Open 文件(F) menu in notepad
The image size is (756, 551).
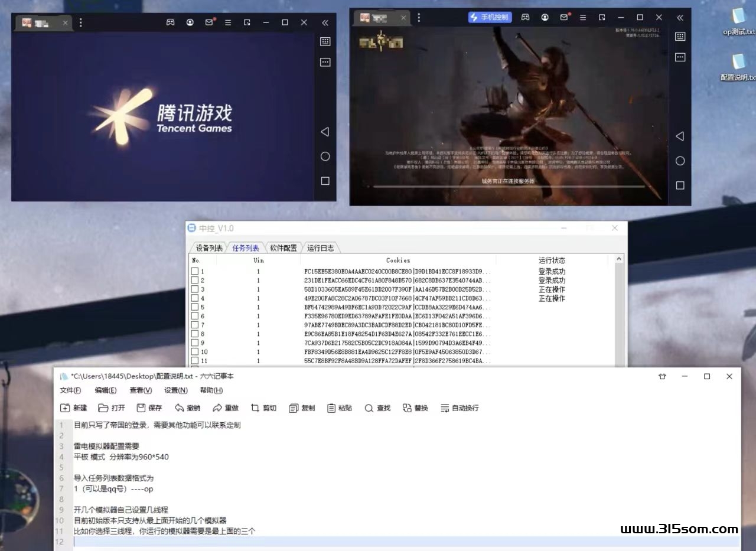[x=70, y=390]
